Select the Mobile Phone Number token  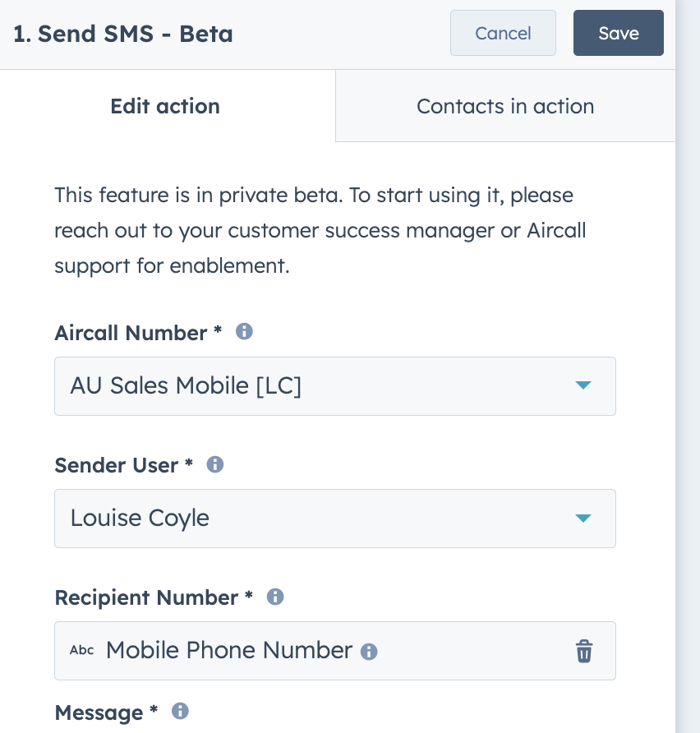pos(229,650)
